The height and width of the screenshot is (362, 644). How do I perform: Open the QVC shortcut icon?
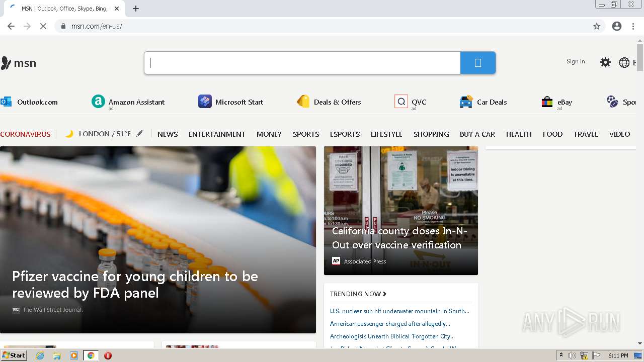pos(401,102)
